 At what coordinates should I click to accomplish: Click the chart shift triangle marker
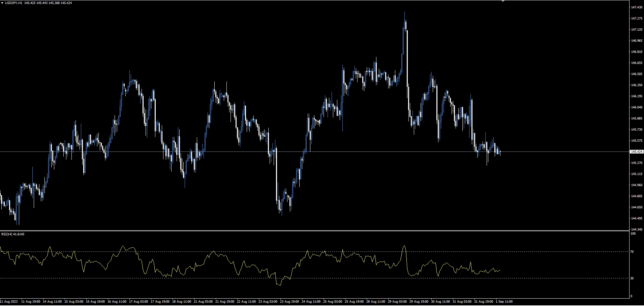pos(503,1)
